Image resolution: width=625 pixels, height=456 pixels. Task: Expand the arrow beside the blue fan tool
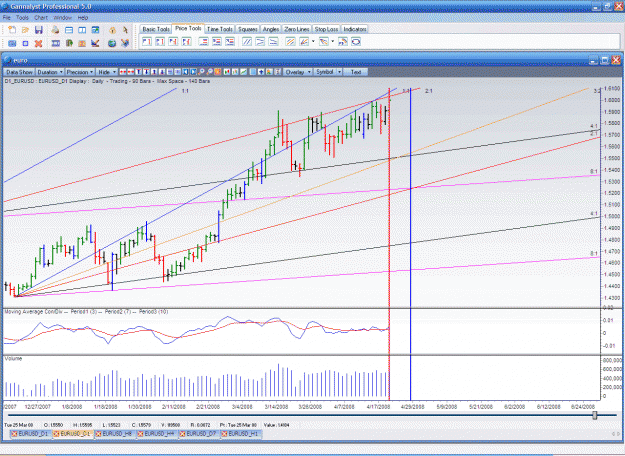tap(333, 41)
